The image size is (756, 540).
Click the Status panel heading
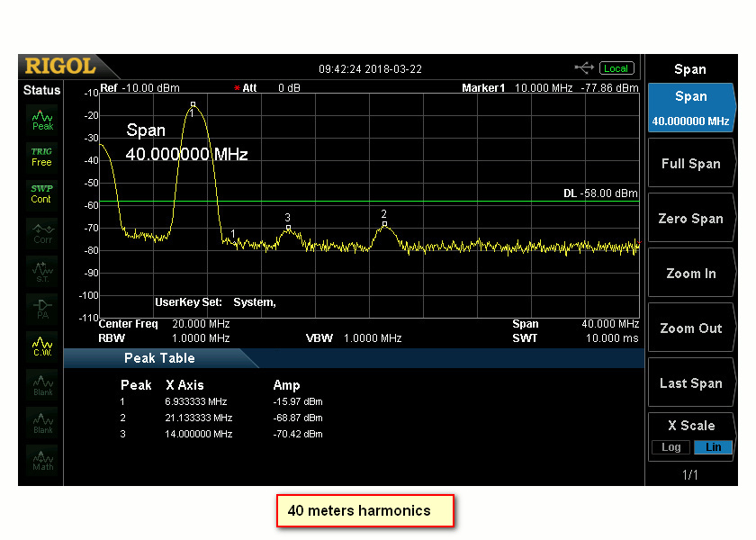[42, 90]
